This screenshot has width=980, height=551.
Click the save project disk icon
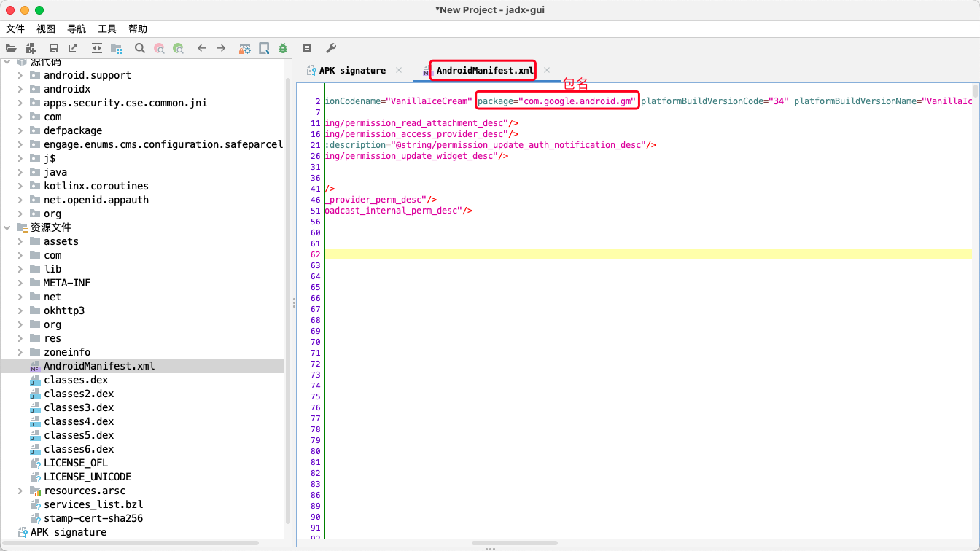(54, 48)
